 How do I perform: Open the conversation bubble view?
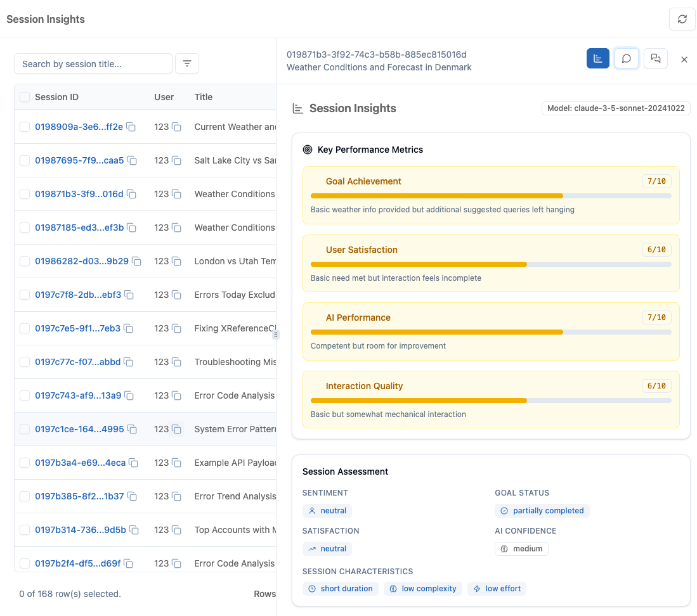point(627,58)
